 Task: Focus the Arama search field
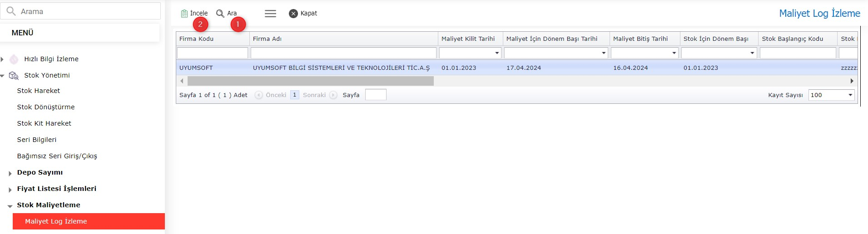[x=80, y=11]
